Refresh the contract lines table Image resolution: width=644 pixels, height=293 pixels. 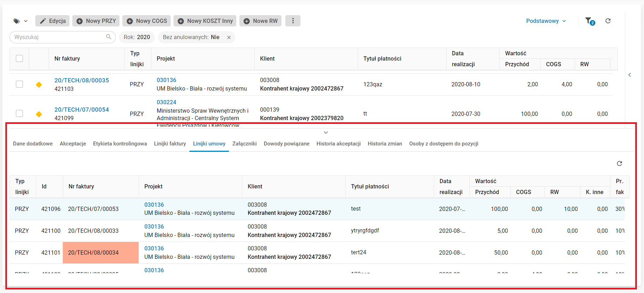coord(619,163)
